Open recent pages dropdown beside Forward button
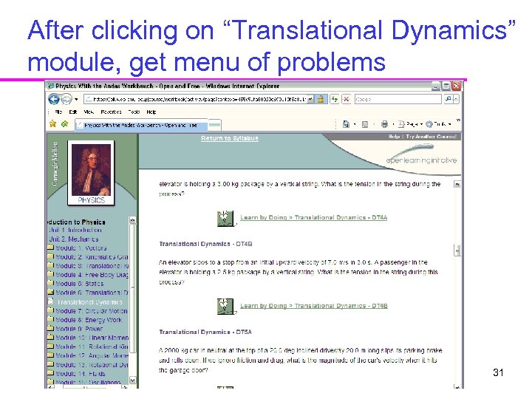 pyautogui.click(x=76, y=100)
